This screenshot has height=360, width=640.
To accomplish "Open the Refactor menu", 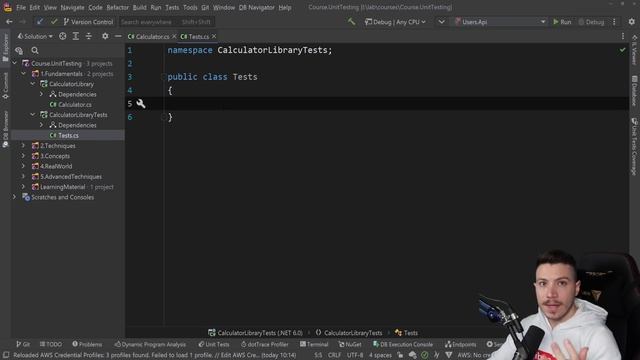I will pos(118,7).
